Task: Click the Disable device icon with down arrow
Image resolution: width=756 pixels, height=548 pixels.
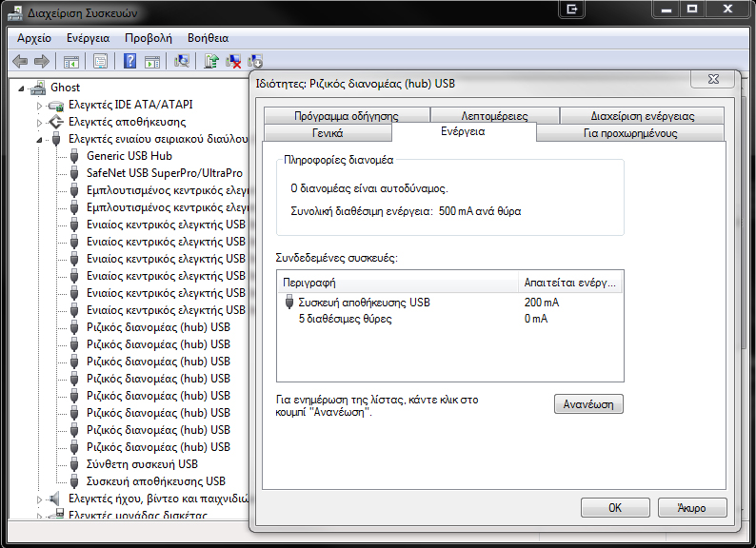Action: [x=254, y=63]
